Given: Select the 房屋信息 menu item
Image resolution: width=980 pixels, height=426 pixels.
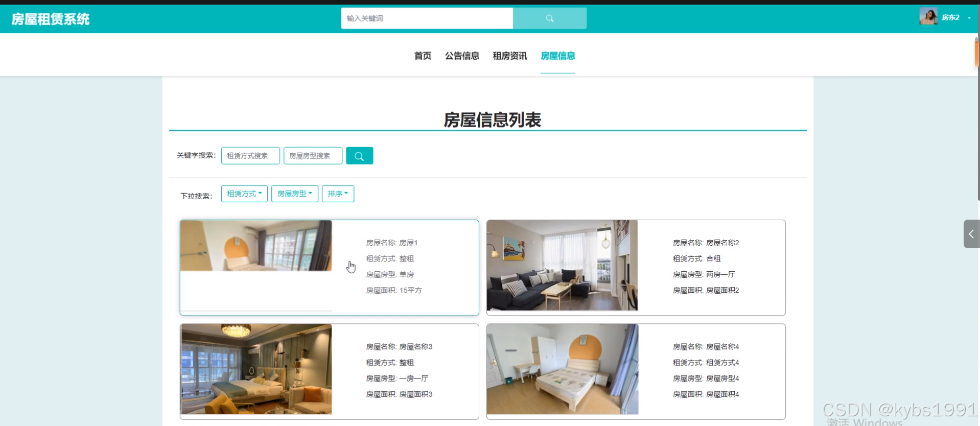Looking at the screenshot, I should click(x=558, y=56).
